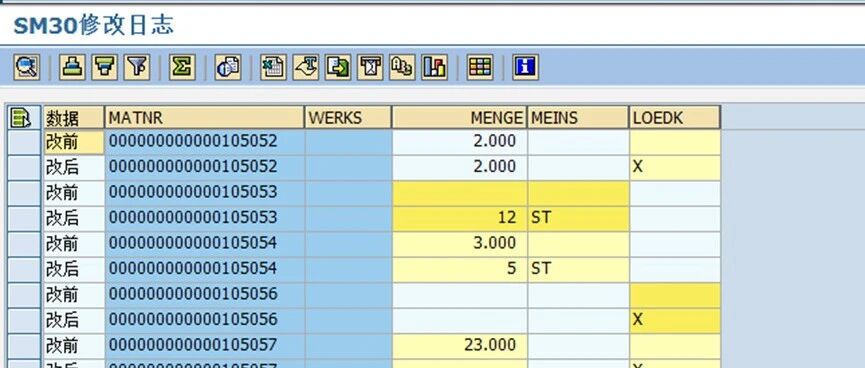Click row selector for 改后 105053 row
This screenshot has height=368, width=865.
coord(25,218)
